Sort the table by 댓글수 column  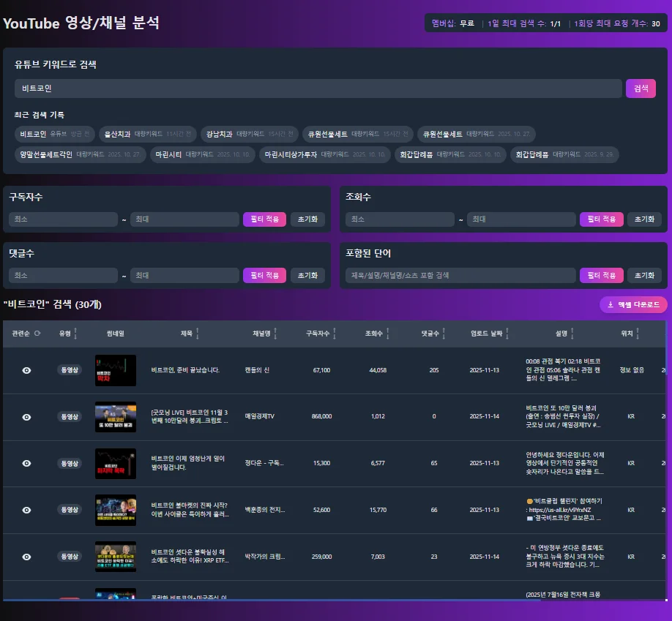443,332
